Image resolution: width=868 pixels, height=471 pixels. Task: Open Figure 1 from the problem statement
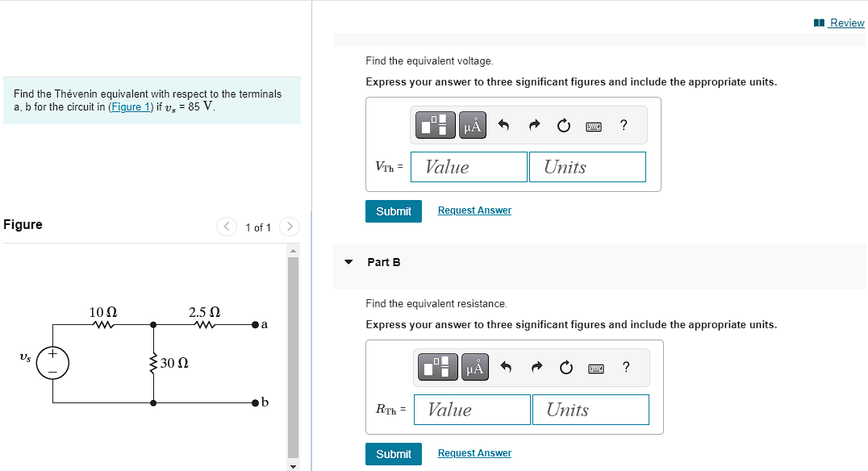point(131,106)
